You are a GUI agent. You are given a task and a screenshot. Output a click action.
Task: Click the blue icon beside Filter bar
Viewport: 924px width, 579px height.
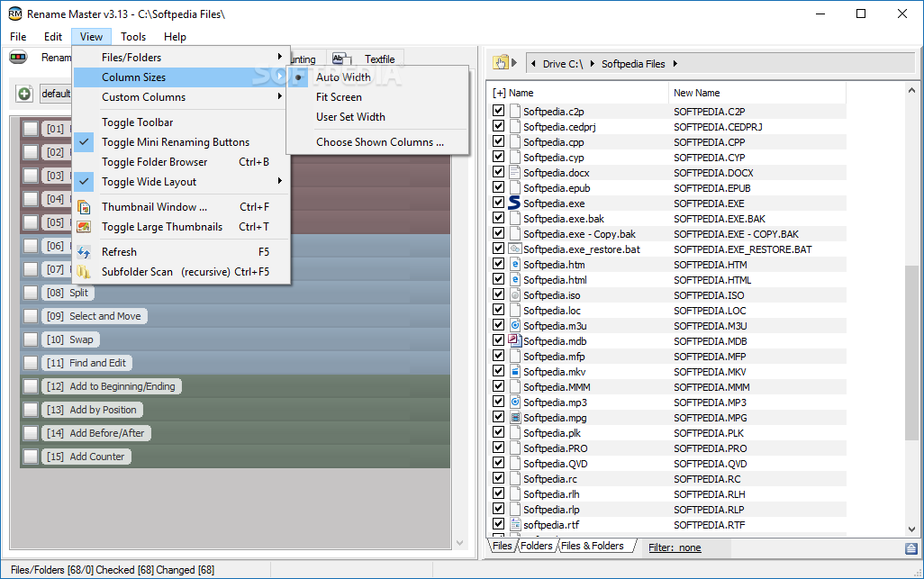pyautogui.click(x=911, y=548)
